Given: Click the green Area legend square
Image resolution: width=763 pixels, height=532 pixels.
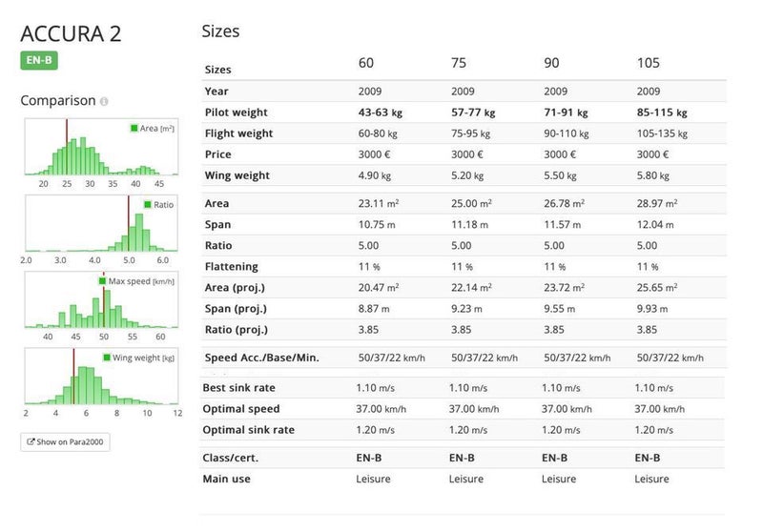Looking at the screenshot, I should [x=134, y=128].
